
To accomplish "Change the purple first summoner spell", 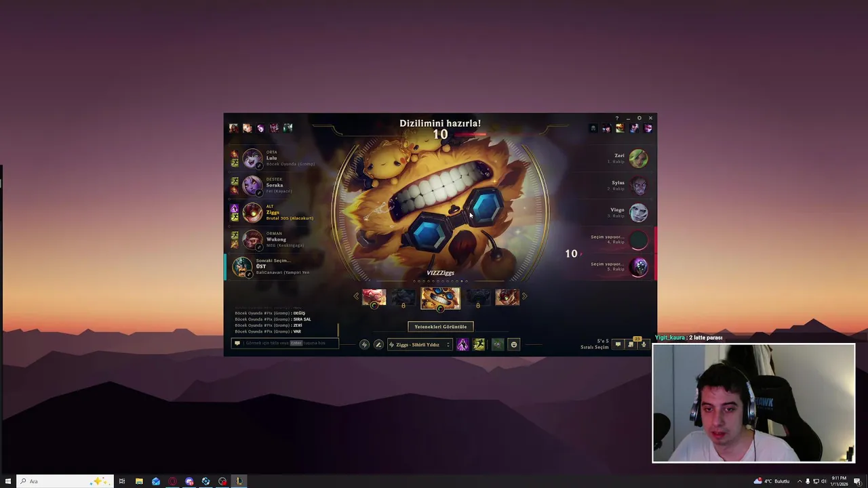I will pos(462,345).
